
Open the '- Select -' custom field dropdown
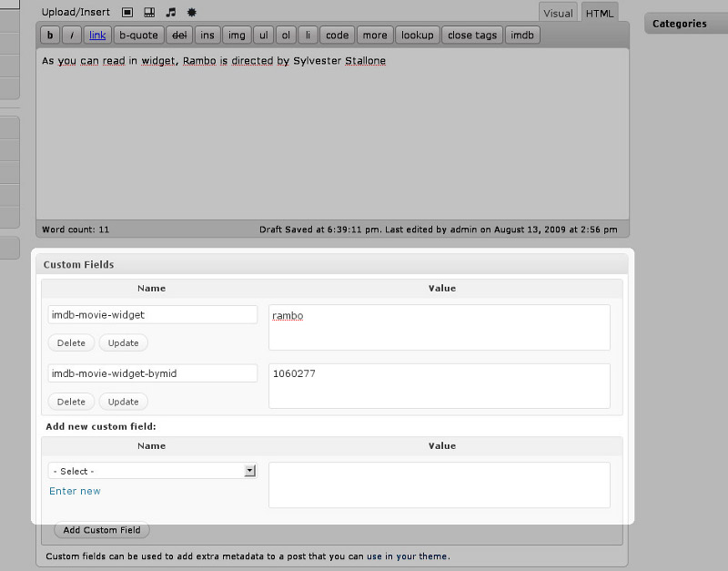(x=152, y=471)
